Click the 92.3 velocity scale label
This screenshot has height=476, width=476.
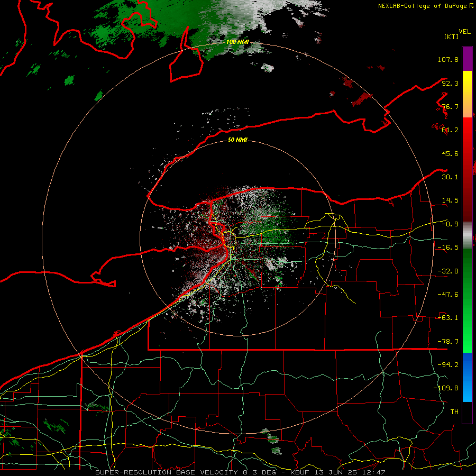click(x=450, y=83)
